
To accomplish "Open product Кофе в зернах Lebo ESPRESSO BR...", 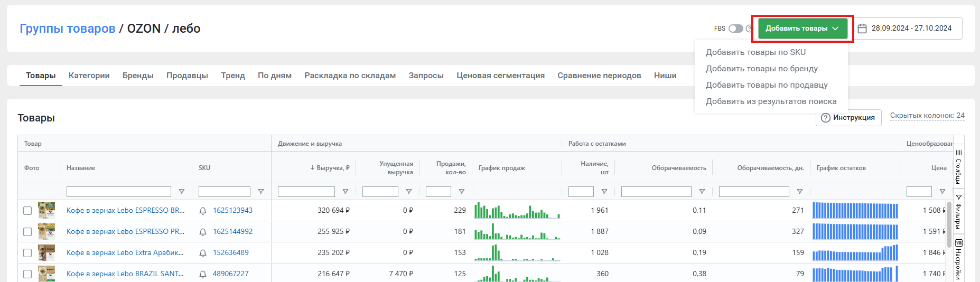I will (125, 210).
